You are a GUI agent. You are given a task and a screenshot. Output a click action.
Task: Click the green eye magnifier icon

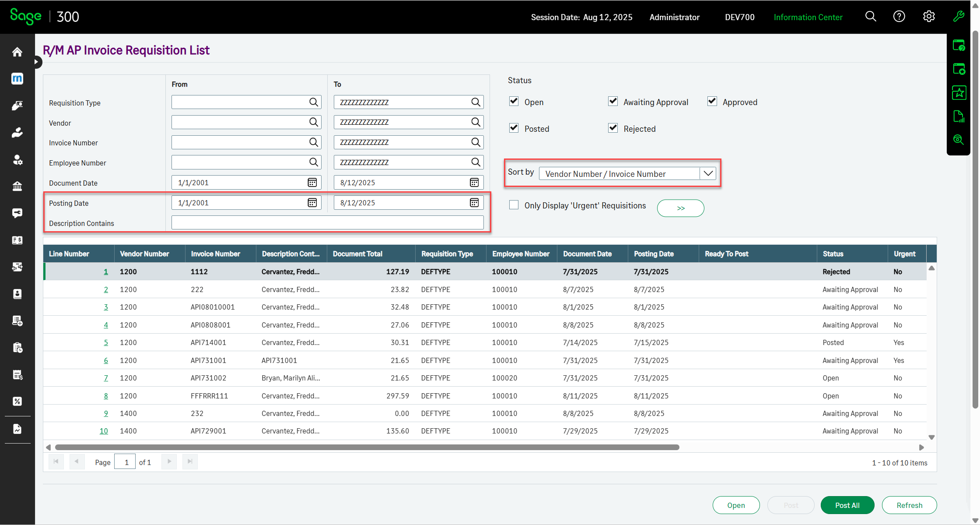pyautogui.click(x=959, y=140)
